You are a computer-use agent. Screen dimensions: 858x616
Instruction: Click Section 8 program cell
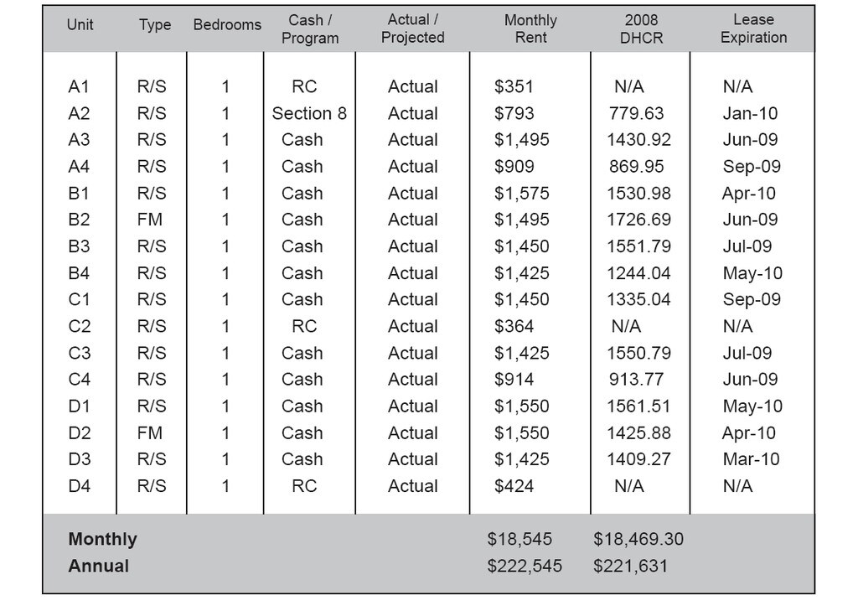tap(309, 113)
